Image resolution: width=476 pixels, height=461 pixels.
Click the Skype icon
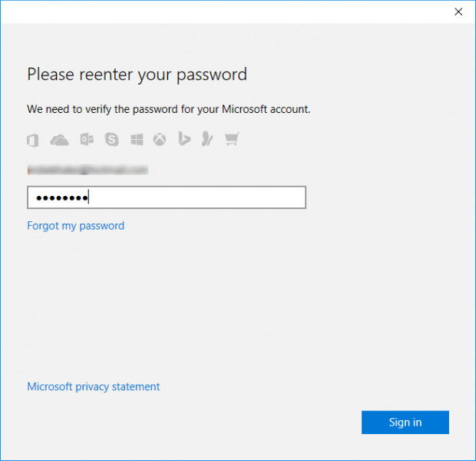112,140
